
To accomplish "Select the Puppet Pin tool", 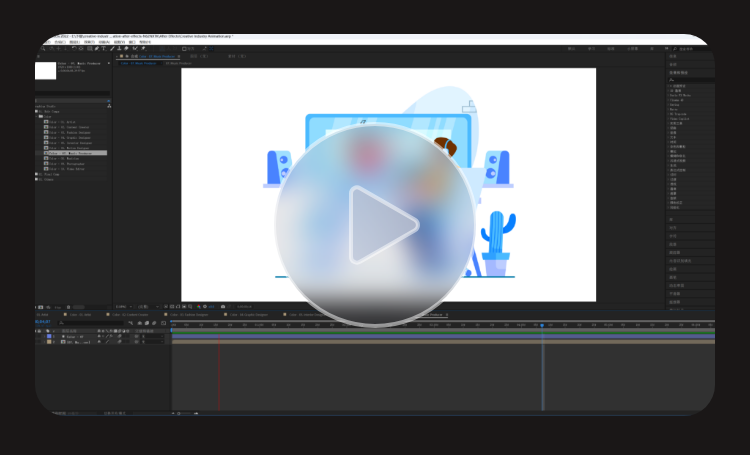I will tap(143, 49).
